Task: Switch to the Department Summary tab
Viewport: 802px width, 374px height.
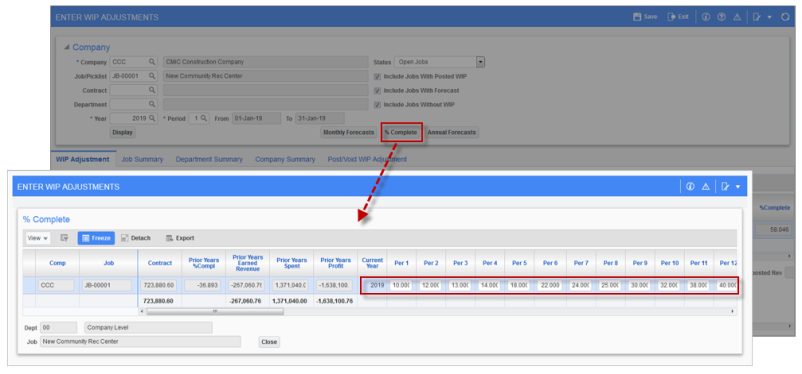Action: (x=209, y=159)
